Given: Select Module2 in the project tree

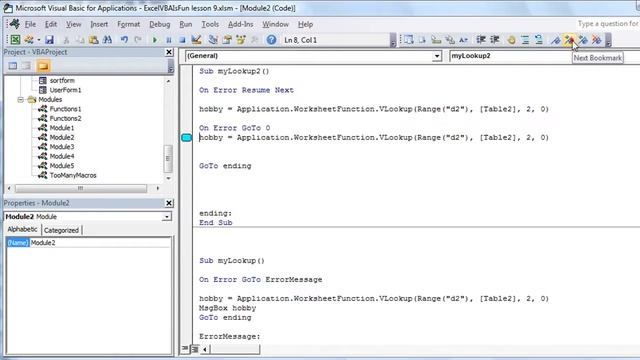Looking at the screenshot, I should [x=62, y=138].
